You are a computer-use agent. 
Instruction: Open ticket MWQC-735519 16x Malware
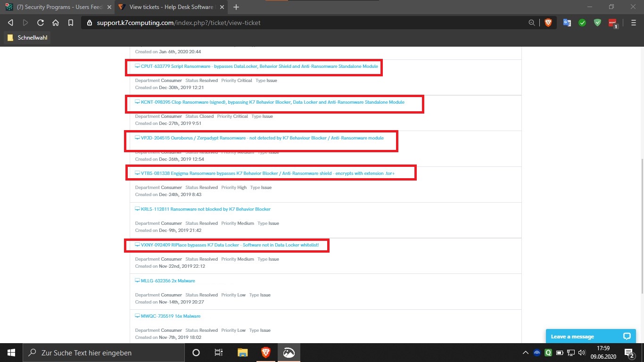(171, 316)
